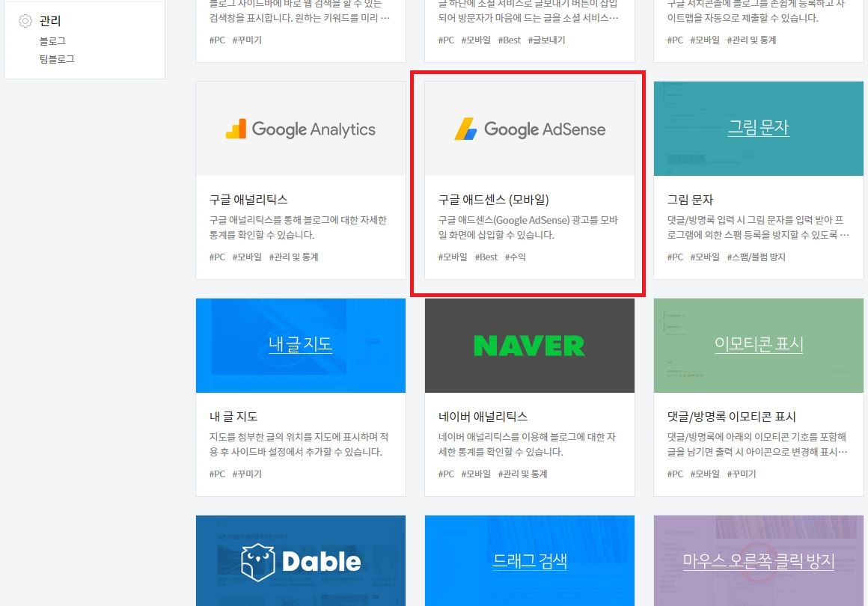Open the 구글 애널리틱스 plugin title
This screenshot has height=606, width=868.
click(x=248, y=200)
